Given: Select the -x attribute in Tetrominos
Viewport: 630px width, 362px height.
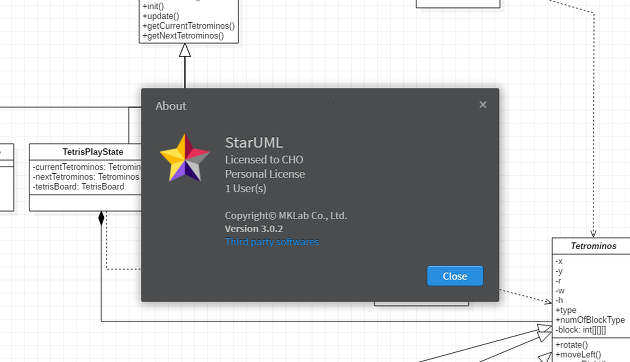Looking at the screenshot, I should (559, 261).
